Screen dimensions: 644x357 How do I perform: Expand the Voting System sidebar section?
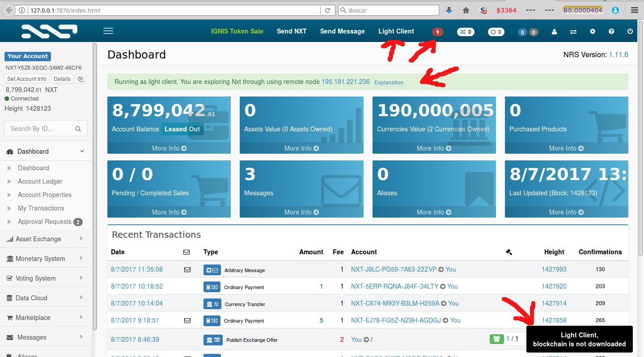pyautogui.click(x=46, y=278)
